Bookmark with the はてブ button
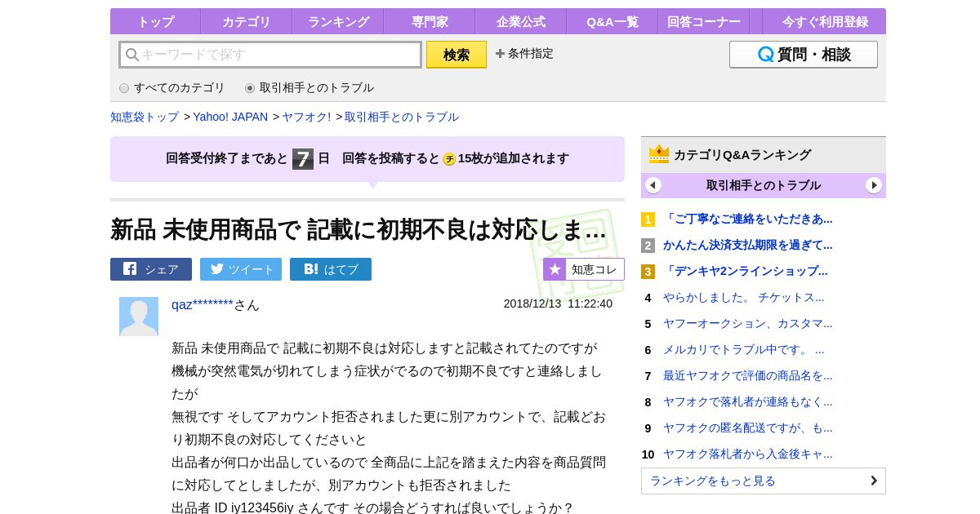Viewport: 980px width, 514px height. click(x=331, y=269)
